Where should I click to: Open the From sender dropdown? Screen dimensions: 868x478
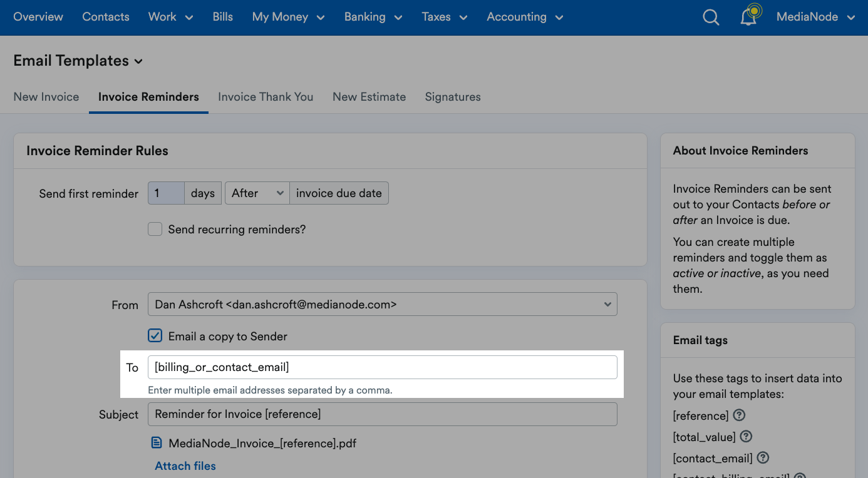click(x=383, y=304)
